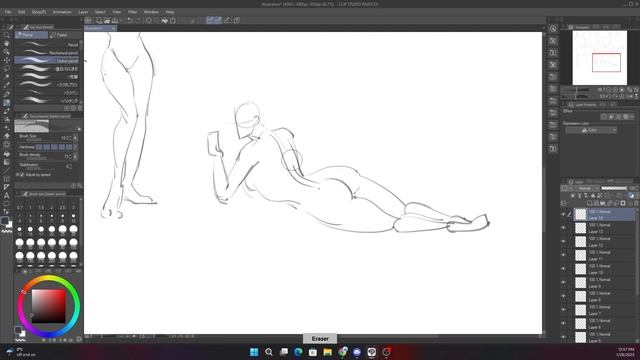The height and width of the screenshot is (360, 640).
Task: Choose the Darker pencil brush
Action: click(x=48, y=60)
